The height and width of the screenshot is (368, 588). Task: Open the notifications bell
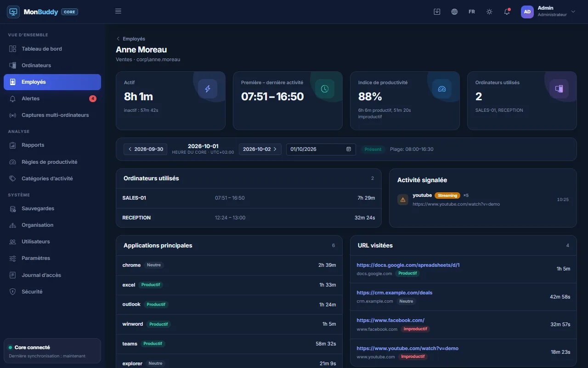[507, 11]
